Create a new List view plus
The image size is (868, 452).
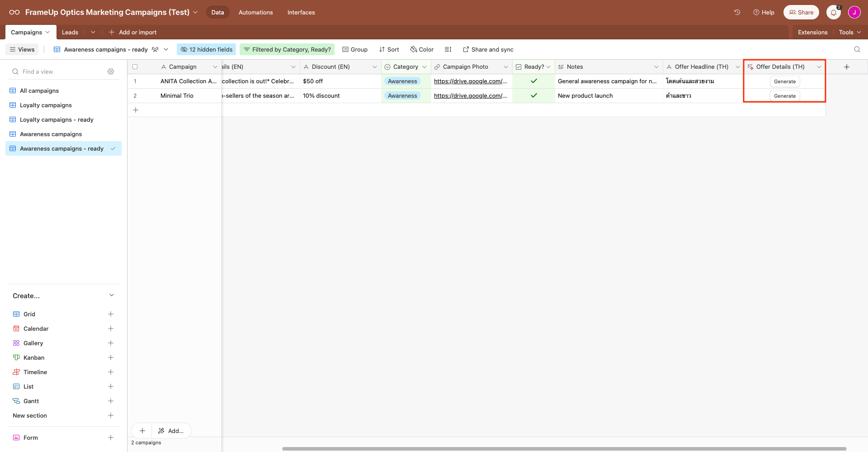point(111,386)
